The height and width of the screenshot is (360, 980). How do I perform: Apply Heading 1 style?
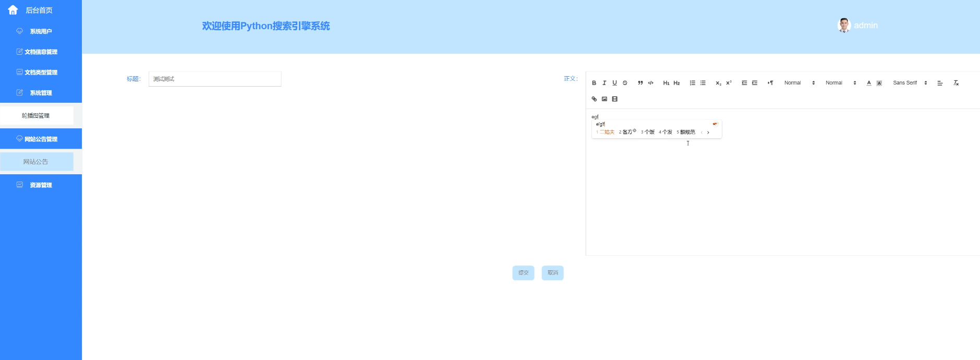[666, 83]
